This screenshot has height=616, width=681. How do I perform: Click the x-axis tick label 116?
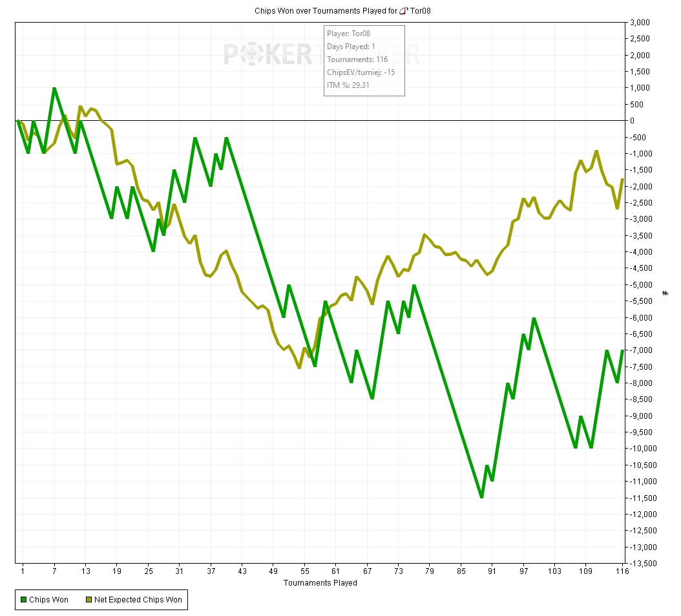point(622,571)
